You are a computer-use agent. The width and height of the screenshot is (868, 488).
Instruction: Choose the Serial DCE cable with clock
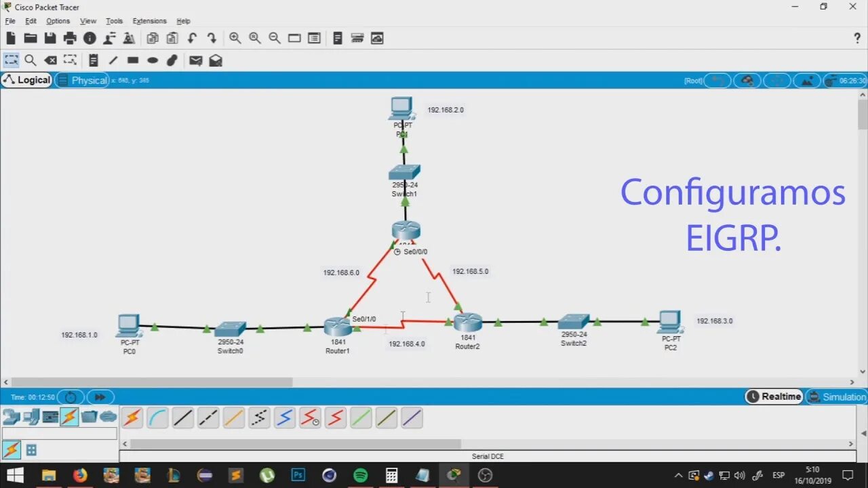click(x=310, y=418)
